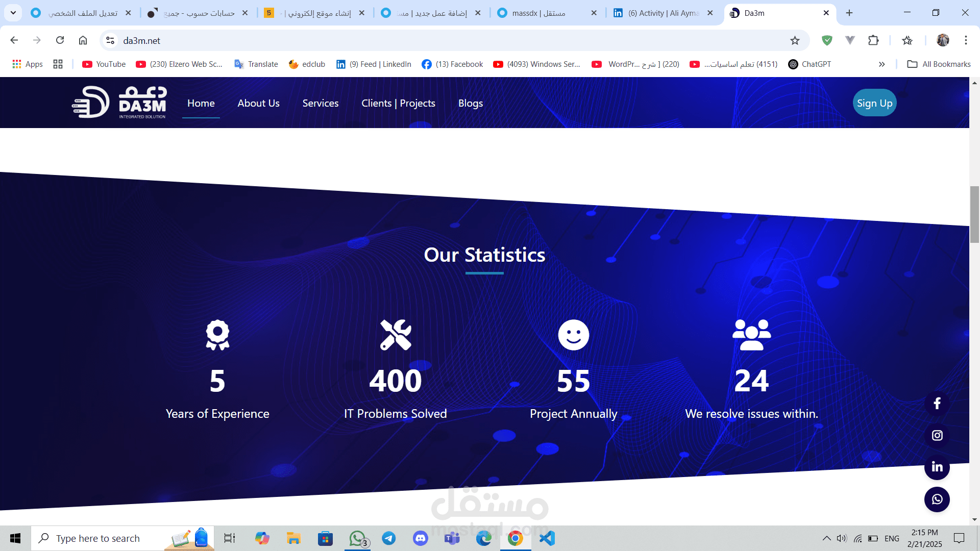Open Chrome three-dot menu

tap(966, 40)
